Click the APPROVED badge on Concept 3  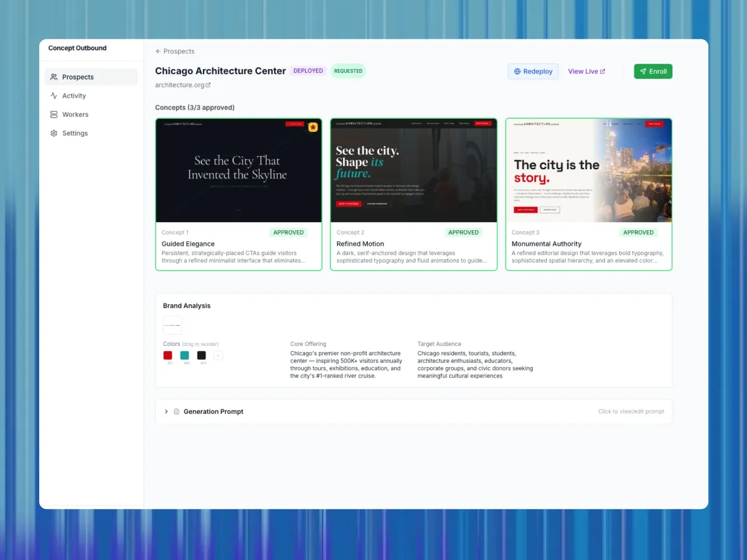tap(639, 233)
